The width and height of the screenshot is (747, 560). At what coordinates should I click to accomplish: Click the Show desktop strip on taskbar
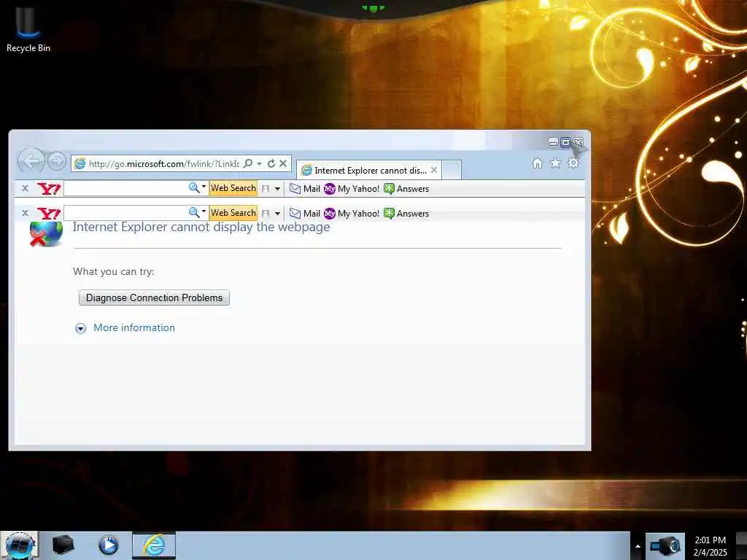[741, 545]
